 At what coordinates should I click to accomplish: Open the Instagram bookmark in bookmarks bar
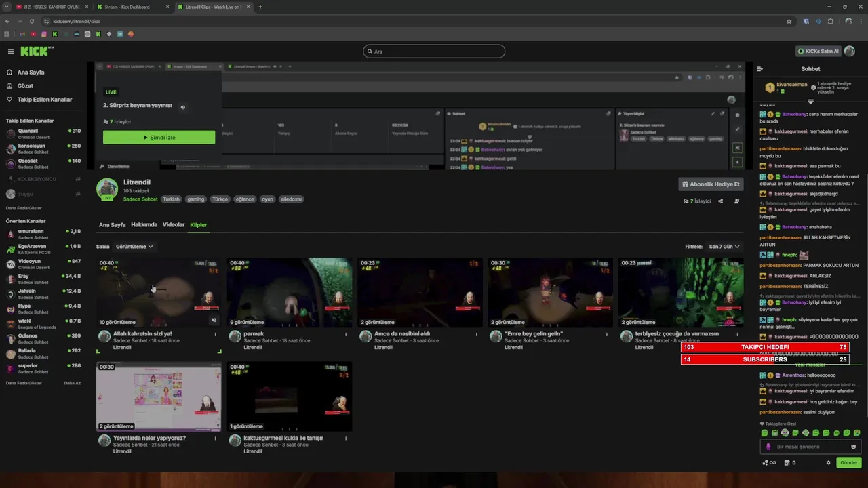(44, 34)
